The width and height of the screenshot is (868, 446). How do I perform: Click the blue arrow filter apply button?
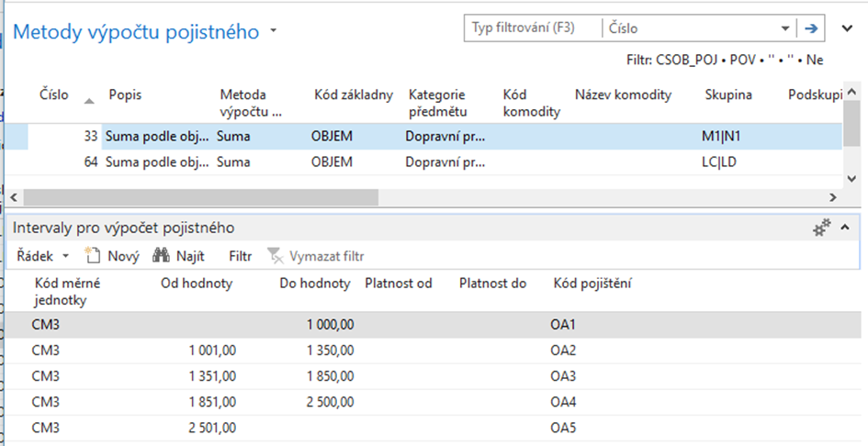(x=811, y=28)
